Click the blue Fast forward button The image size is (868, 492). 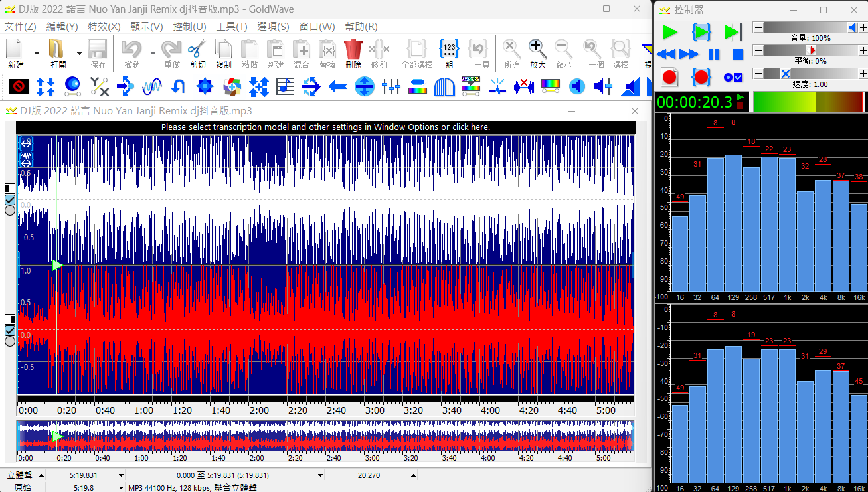click(689, 54)
